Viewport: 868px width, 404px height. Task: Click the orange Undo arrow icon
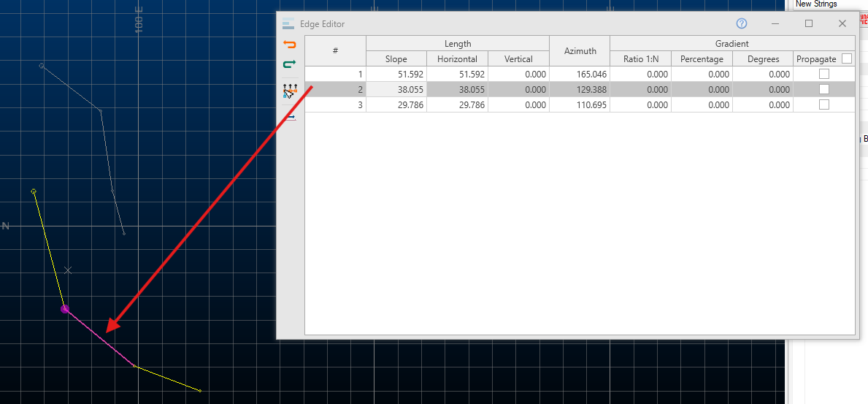click(x=290, y=45)
